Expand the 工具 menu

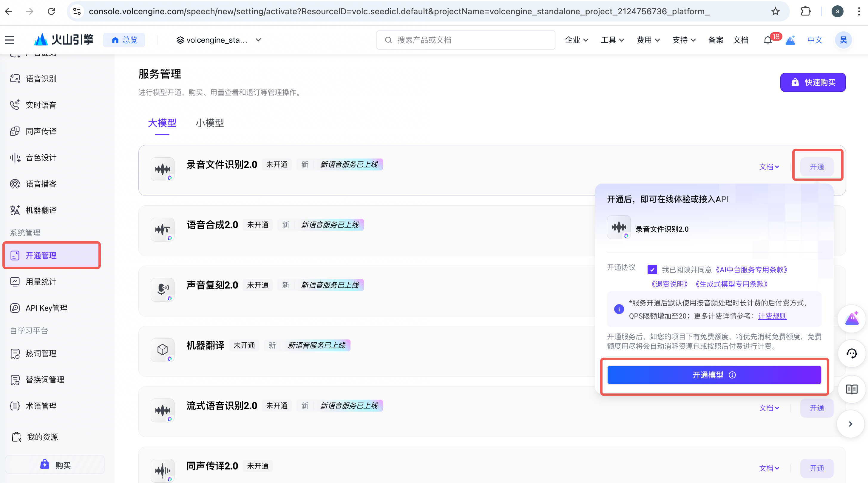613,40
